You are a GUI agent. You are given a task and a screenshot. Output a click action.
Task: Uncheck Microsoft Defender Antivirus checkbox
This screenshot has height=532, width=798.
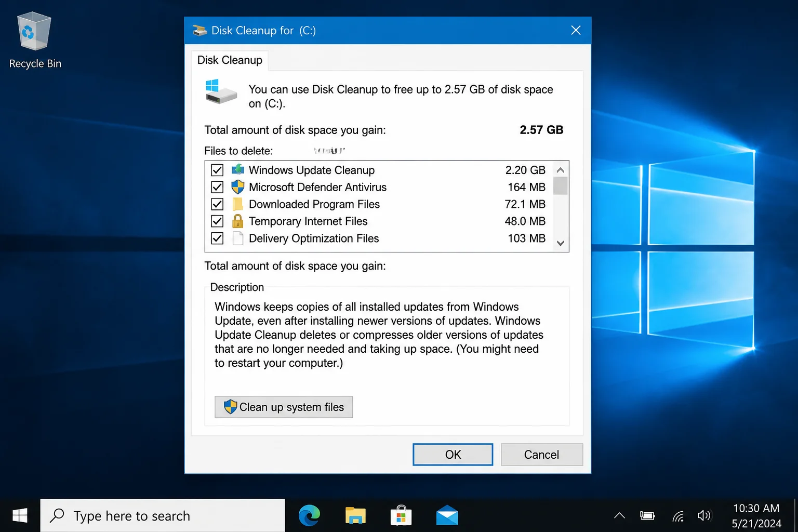(x=217, y=187)
